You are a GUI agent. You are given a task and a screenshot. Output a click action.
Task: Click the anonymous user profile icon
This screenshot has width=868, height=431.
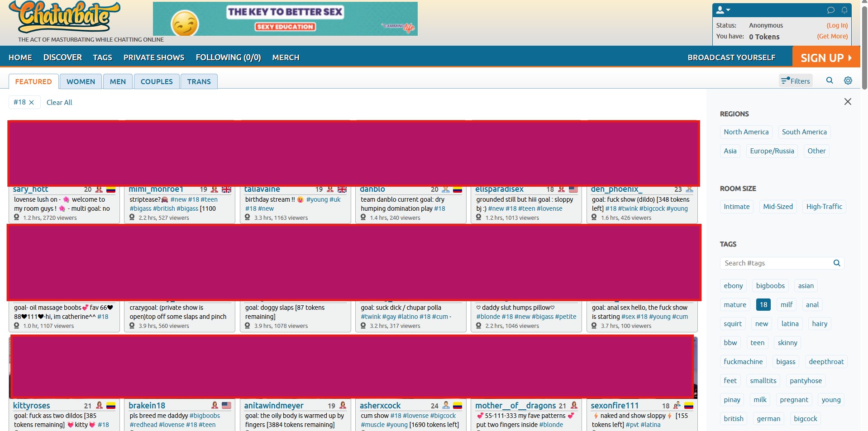click(719, 9)
